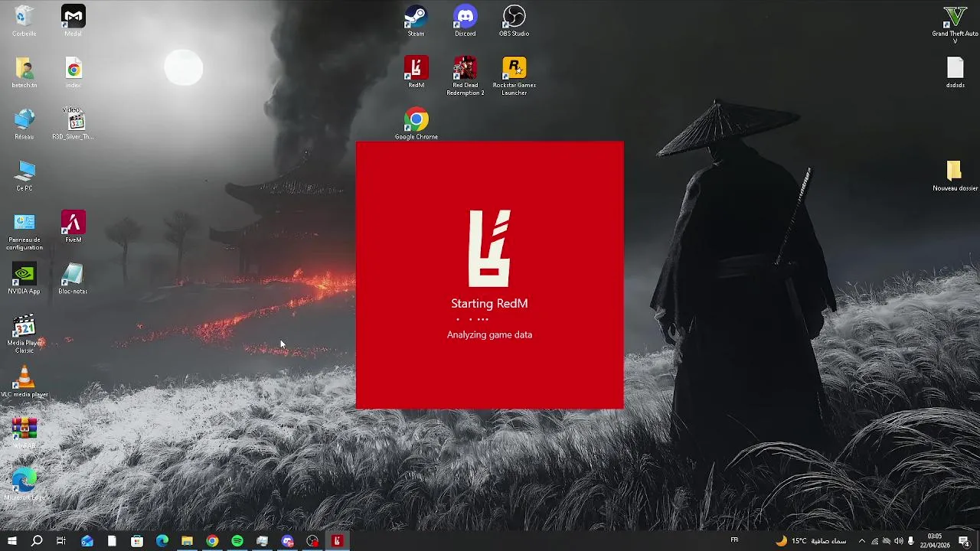This screenshot has width=980, height=551.
Task: Click the 'Starting RedM' text
Action: (x=489, y=303)
